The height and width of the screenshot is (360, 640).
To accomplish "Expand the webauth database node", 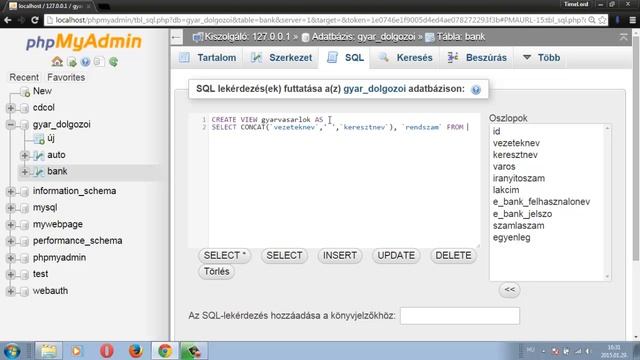I will click(x=11, y=291).
